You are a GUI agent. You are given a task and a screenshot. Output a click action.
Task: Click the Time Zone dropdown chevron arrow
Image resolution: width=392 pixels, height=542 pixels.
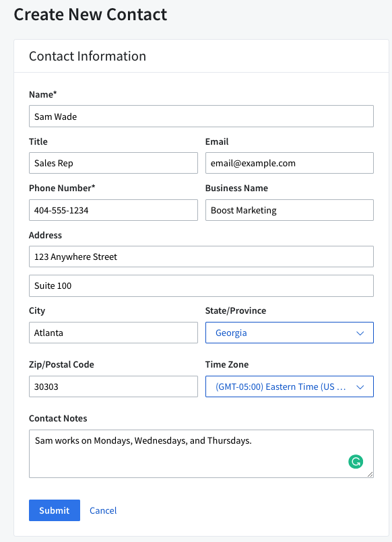[x=360, y=387]
